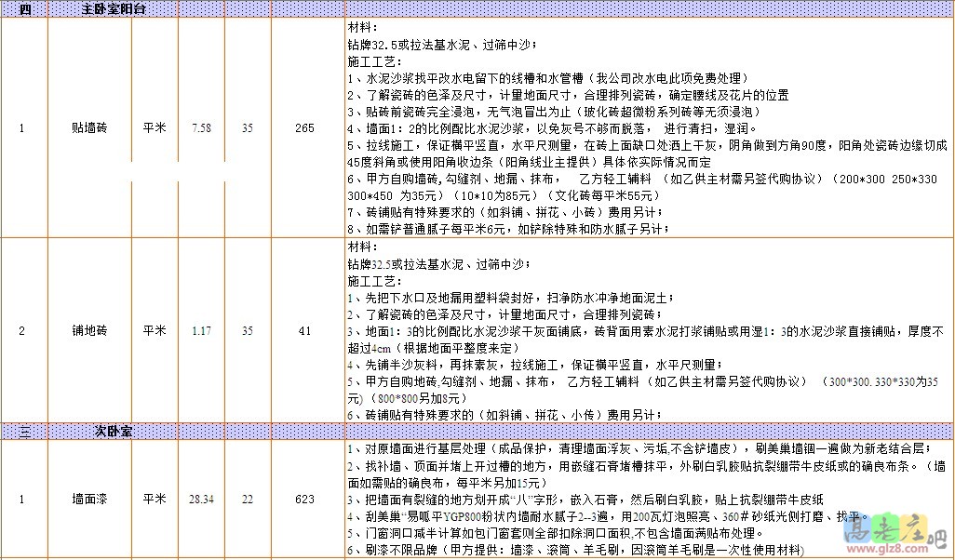Click the 铺地砖 item name cell
The image size is (955, 560).
pyautogui.click(x=89, y=329)
